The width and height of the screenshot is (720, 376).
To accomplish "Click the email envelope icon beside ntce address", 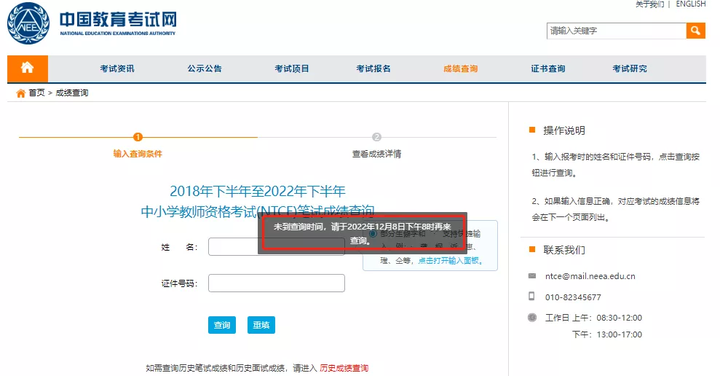I will pyautogui.click(x=532, y=275).
